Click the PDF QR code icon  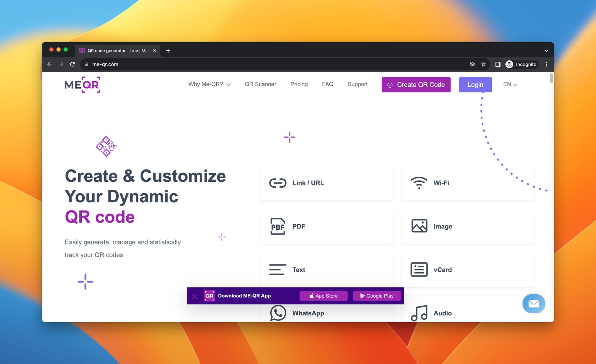(x=277, y=225)
